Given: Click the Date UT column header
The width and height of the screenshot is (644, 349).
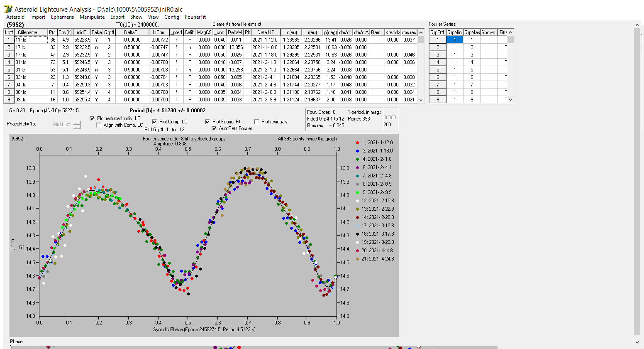Looking at the screenshot, I should pyautogui.click(x=265, y=32).
